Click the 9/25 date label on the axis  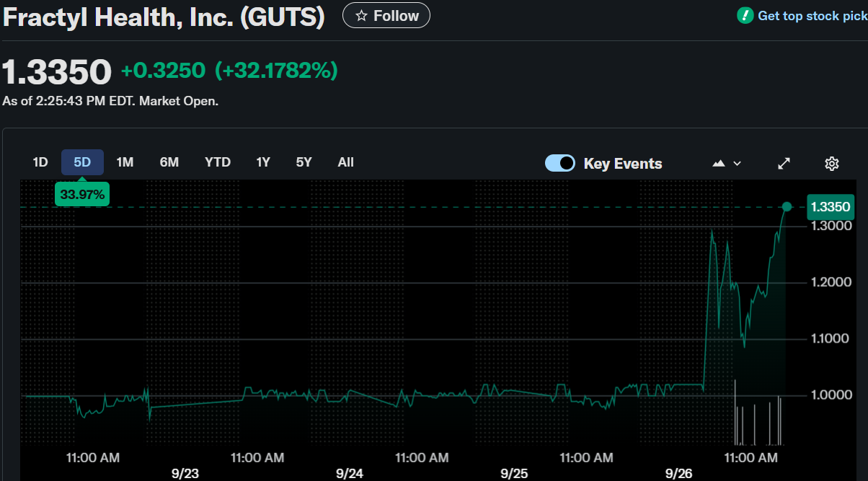pyautogui.click(x=514, y=473)
